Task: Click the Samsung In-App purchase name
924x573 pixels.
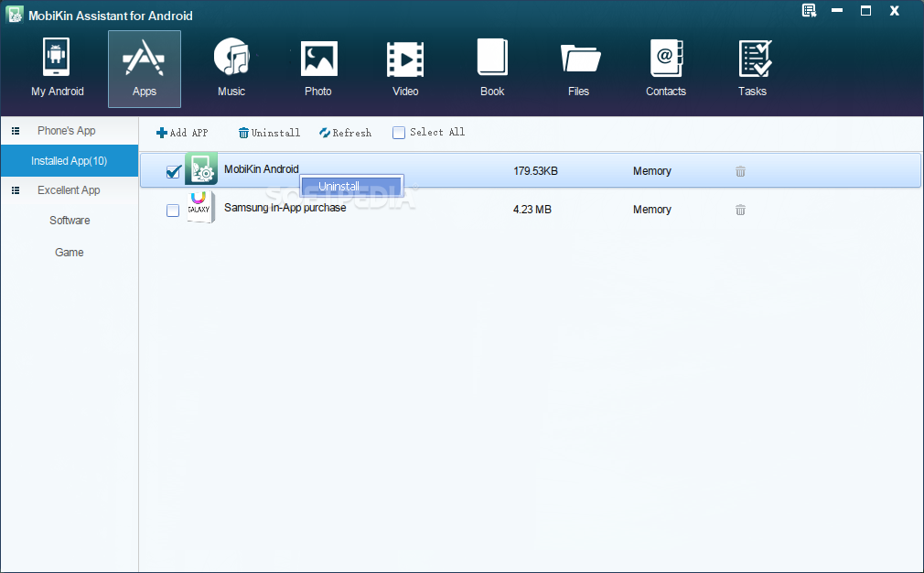Action: click(285, 208)
